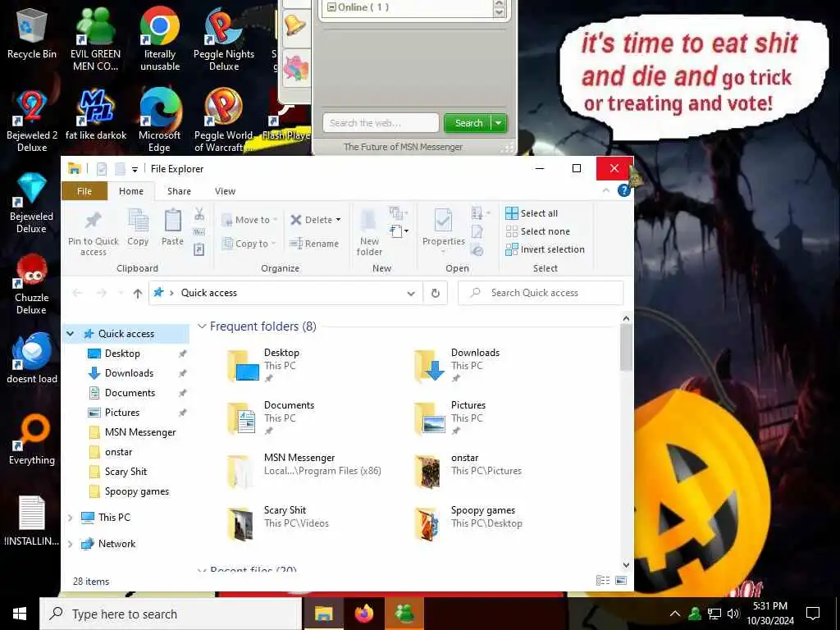Viewport: 840px width, 630px height.
Task: Collapse the Quick access tree node
Action: coord(71,334)
